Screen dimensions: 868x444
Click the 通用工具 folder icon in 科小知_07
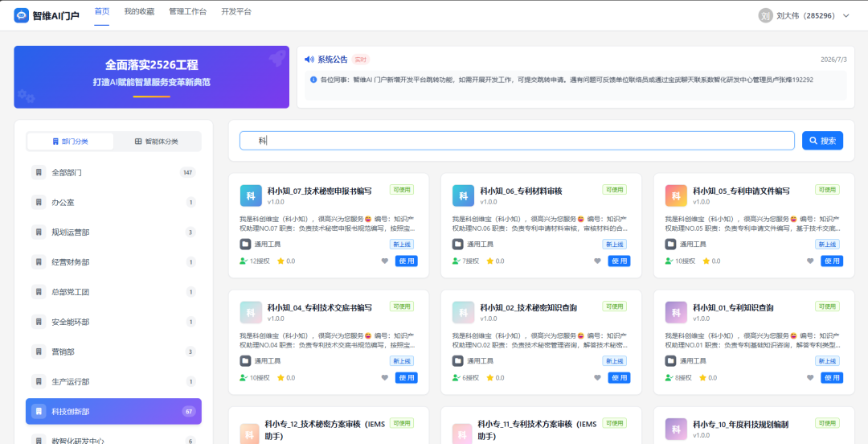pyautogui.click(x=245, y=244)
